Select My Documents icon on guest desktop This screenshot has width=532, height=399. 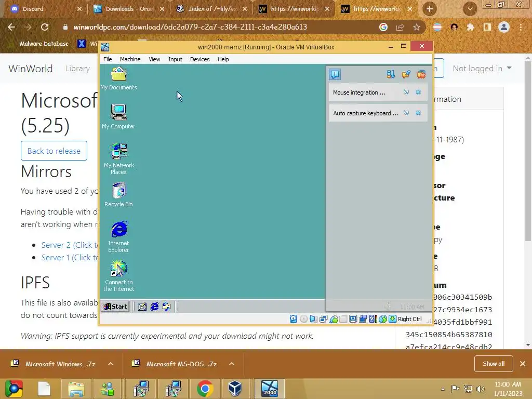click(118, 79)
